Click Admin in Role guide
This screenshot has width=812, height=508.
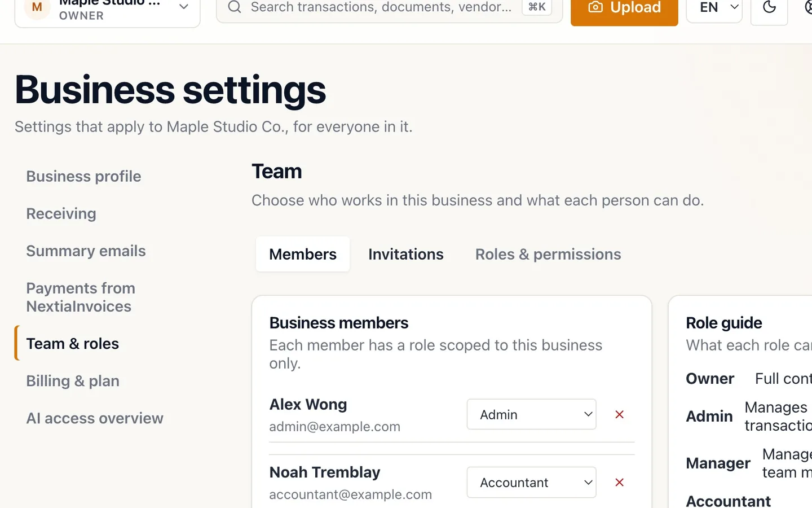pyautogui.click(x=709, y=417)
